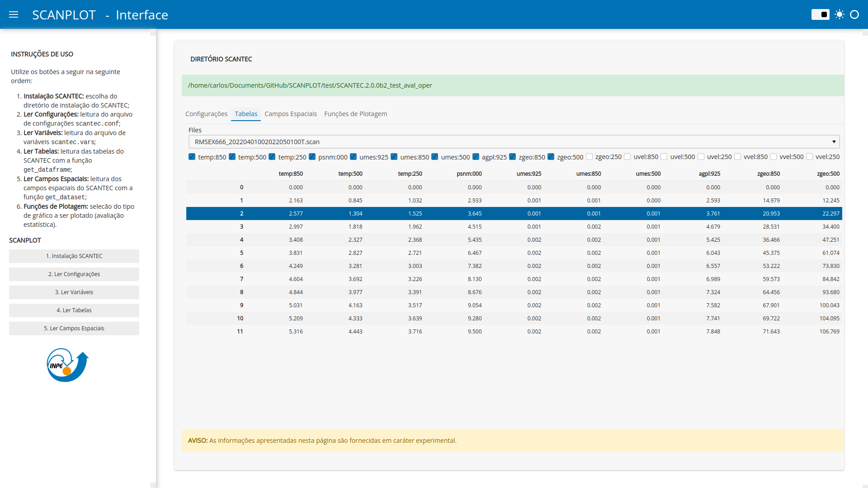
Task: Enable the zgeo:250 checkbox
Action: coord(589,157)
